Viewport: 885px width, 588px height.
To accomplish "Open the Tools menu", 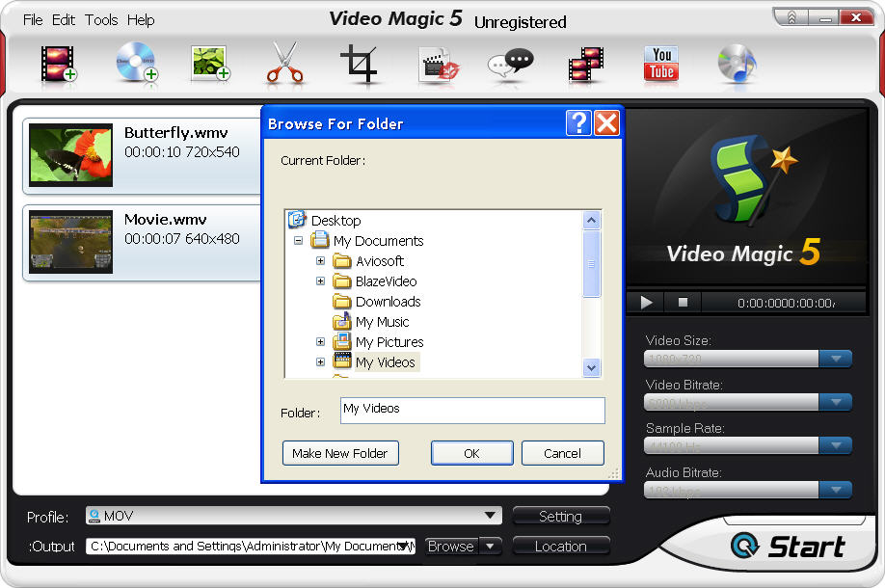I will pos(101,19).
